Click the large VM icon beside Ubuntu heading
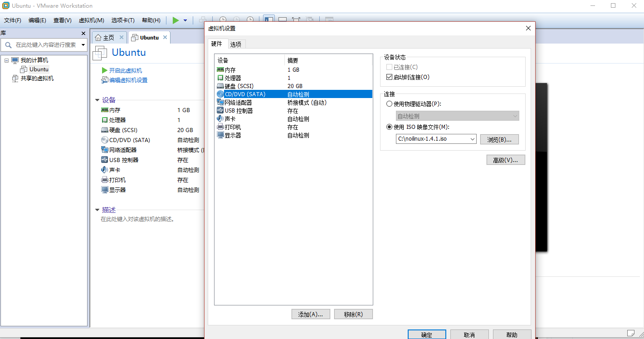The width and height of the screenshot is (644, 339). coord(100,53)
